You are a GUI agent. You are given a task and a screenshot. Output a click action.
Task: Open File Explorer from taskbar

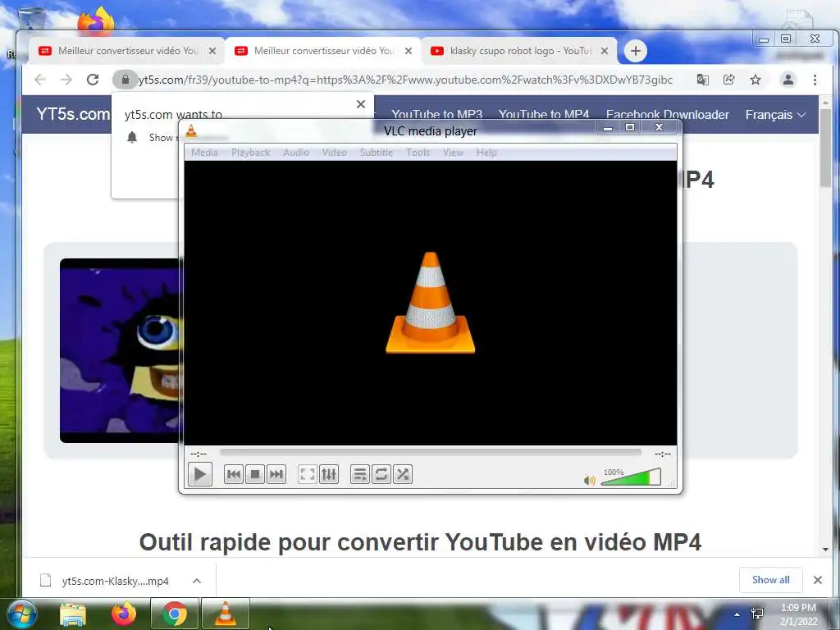point(73,614)
